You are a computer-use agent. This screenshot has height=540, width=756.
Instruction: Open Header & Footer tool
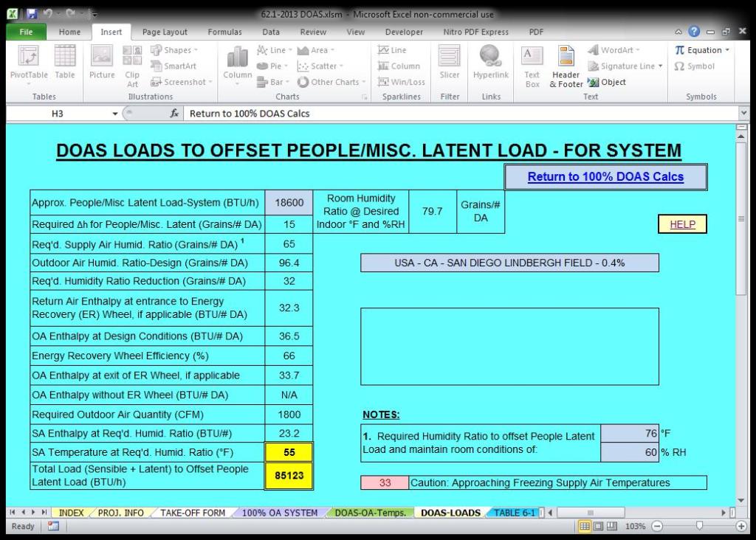point(566,65)
